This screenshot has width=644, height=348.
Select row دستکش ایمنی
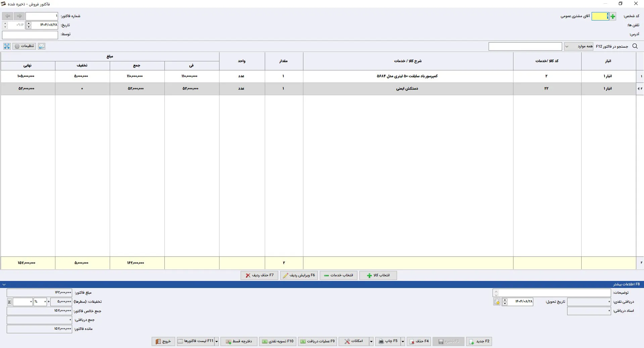[x=318, y=89]
